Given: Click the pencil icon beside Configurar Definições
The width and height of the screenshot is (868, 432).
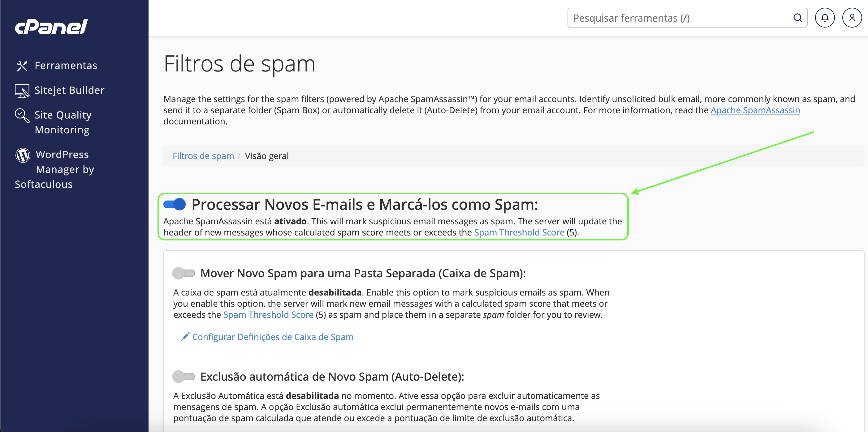Looking at the screenshot, I should [185, 337].
